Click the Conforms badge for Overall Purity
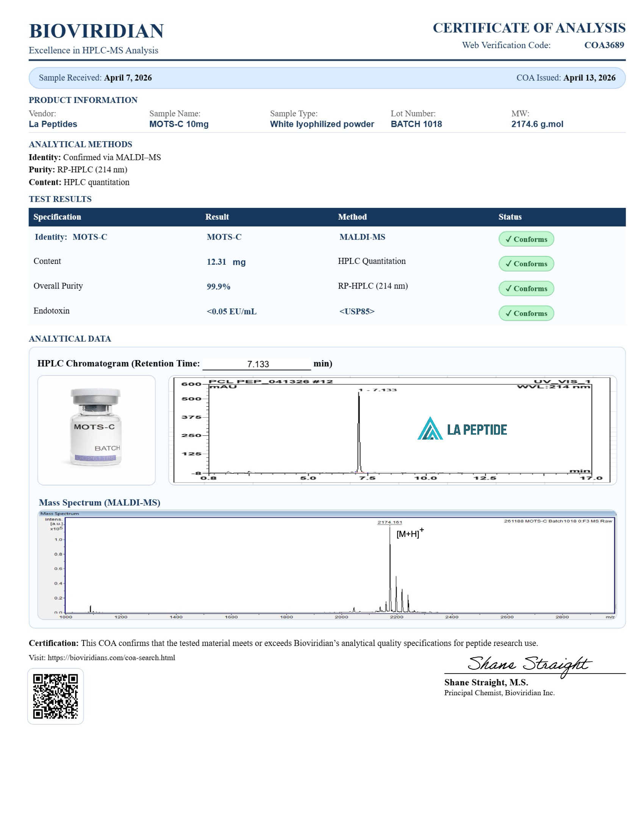Screen dimensions: 644x833 pyautogui.click(x=526, y=289)
